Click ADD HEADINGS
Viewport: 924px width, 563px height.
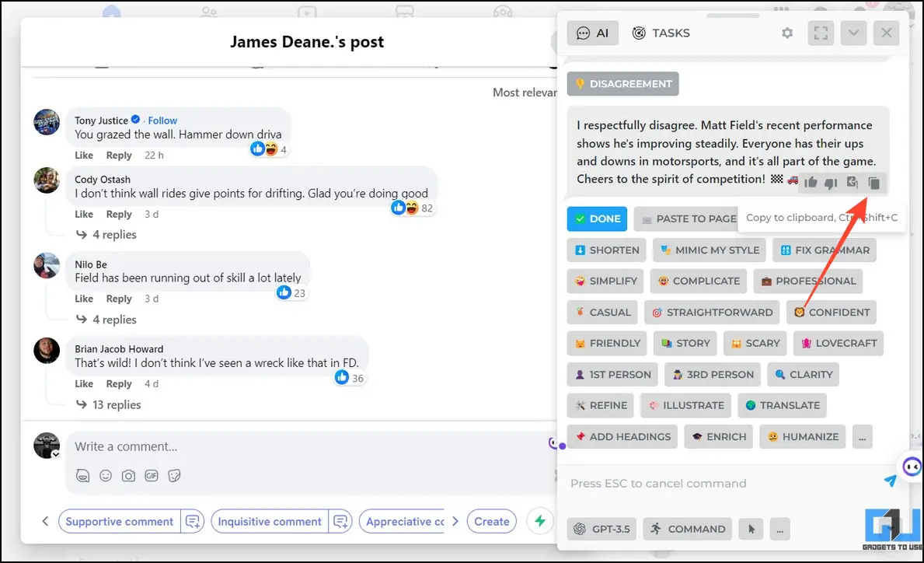click(x=622, y=437)
